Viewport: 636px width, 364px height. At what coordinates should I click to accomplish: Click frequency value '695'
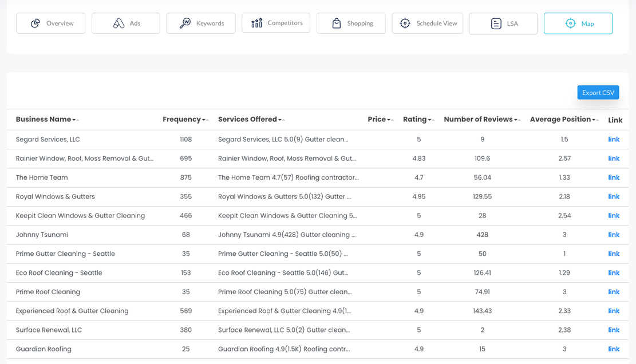[x=186, y=159]
